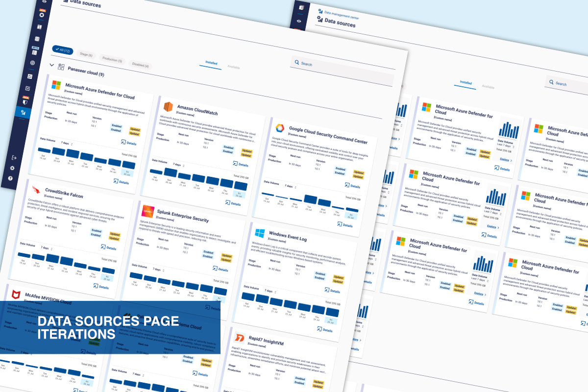
Task: Open Details beside Update badges in Windows Event Log card
Action: click(332, 291)
